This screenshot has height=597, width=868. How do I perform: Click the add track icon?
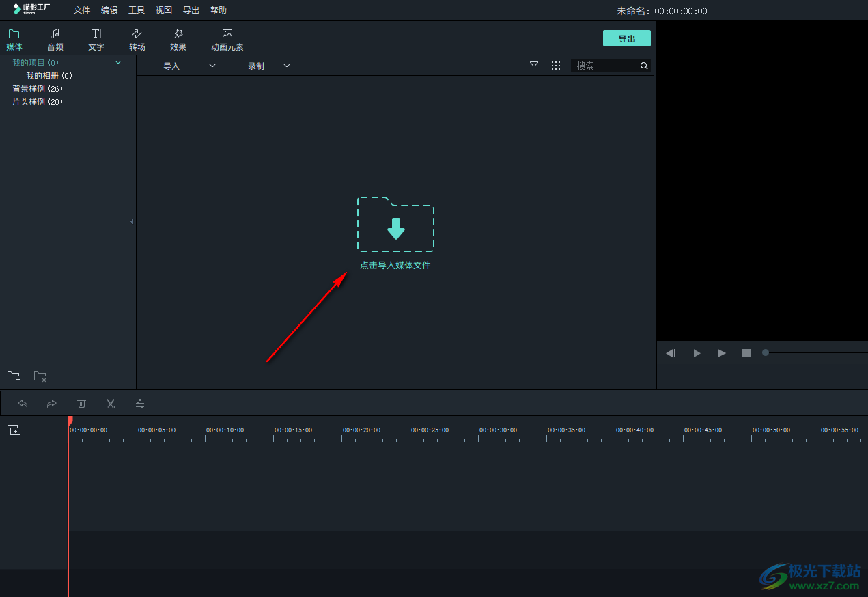[x=14, y=430]
